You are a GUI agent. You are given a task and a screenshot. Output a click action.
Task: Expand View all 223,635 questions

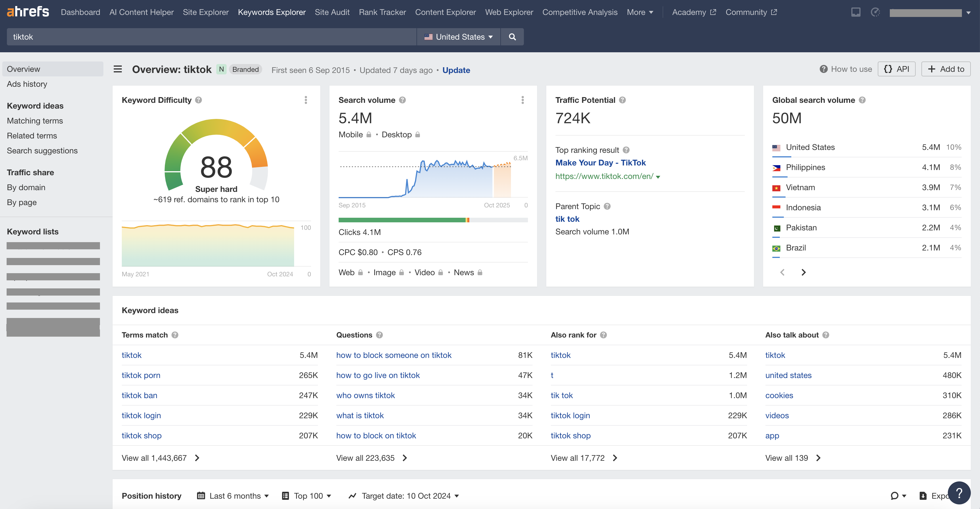click(x=372, y=458)
